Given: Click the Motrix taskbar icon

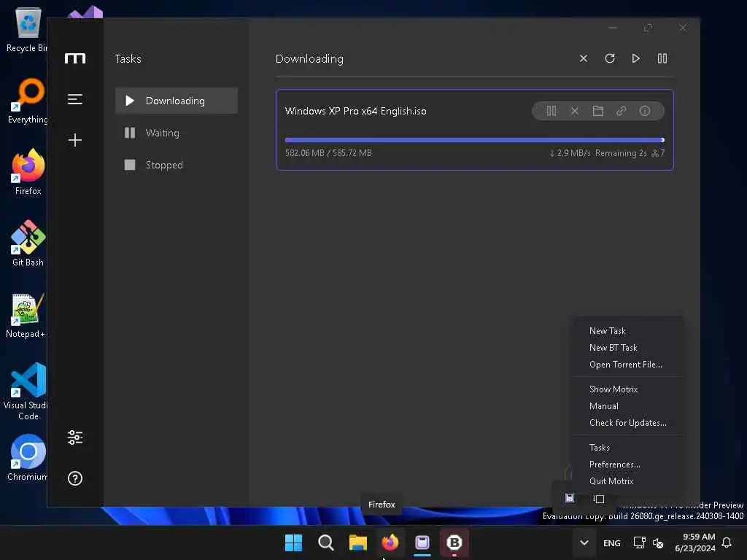Looking at the screenshot, I should pyautogui.click(x=422, y=542).
